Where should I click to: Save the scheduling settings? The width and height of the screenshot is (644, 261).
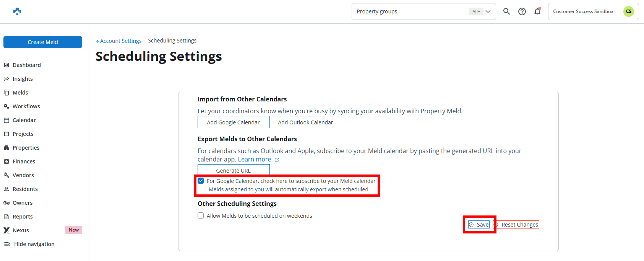click(x=479, y=225)
